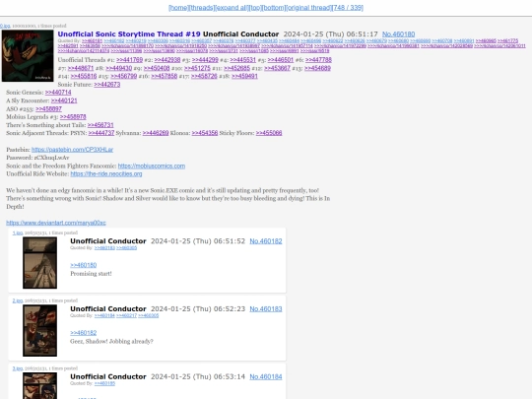The width and height of the screenshot is (532, 399).
Task: Open the 2.jpg file link
Action: pyautogui.click(x=18, y=300)
